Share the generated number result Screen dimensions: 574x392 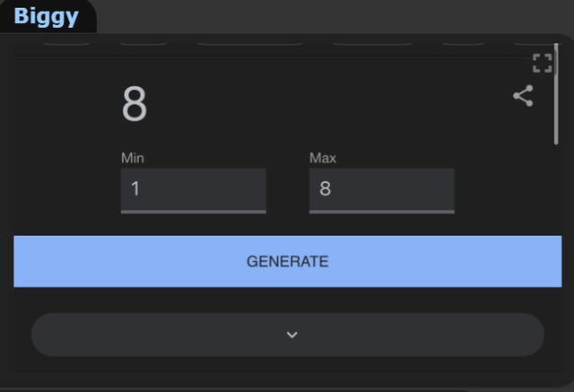[x=523, y=95]
